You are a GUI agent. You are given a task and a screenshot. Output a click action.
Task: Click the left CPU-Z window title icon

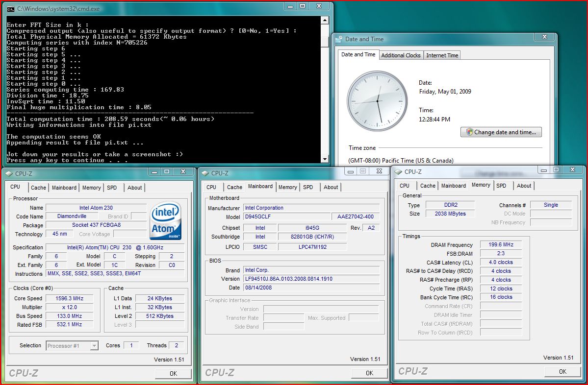pos(9,174)
